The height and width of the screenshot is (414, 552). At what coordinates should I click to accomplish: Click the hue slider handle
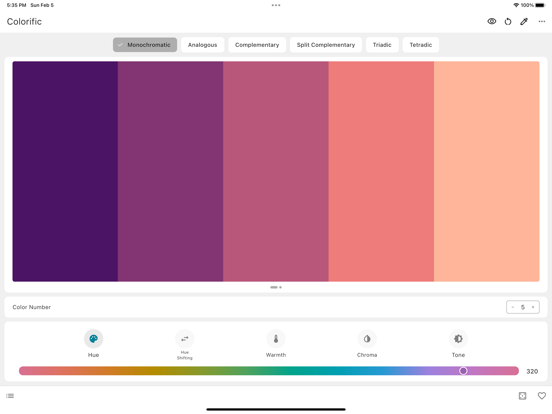click(x=463, y=371)
